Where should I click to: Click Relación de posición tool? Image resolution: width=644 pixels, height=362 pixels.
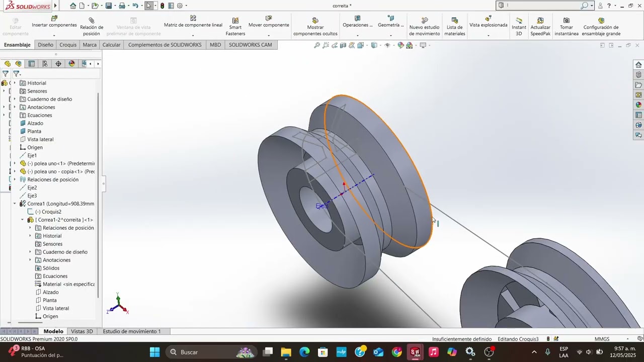[x=92, y=27]
